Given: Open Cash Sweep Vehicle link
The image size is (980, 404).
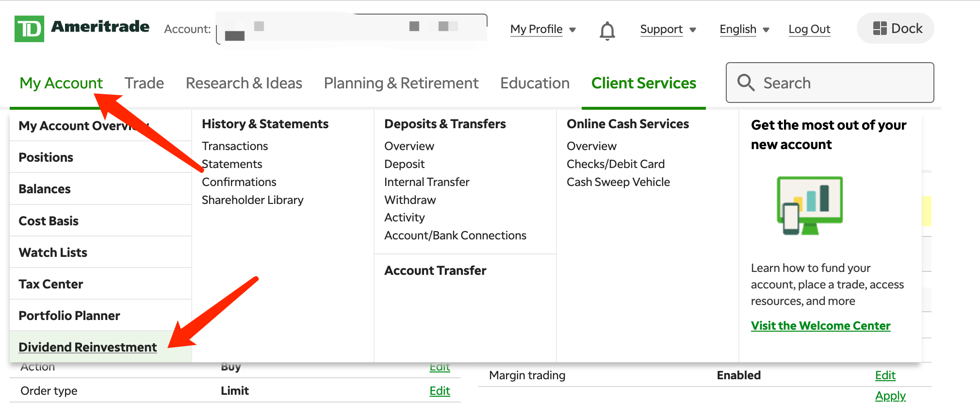Looking at the screenshot, I should pos(618,182).
